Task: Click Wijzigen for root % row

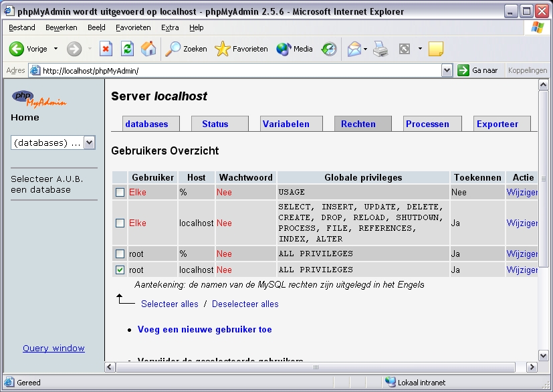Action: tap(522, 254)
